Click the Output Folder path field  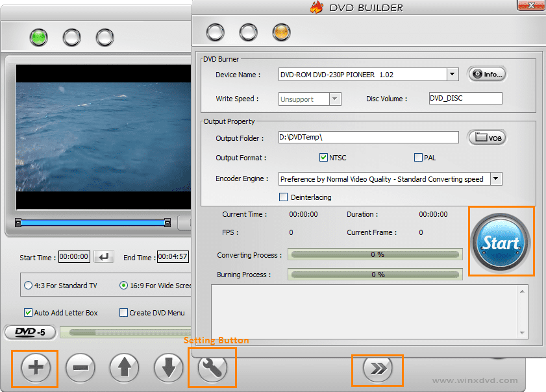coord(368,137)
